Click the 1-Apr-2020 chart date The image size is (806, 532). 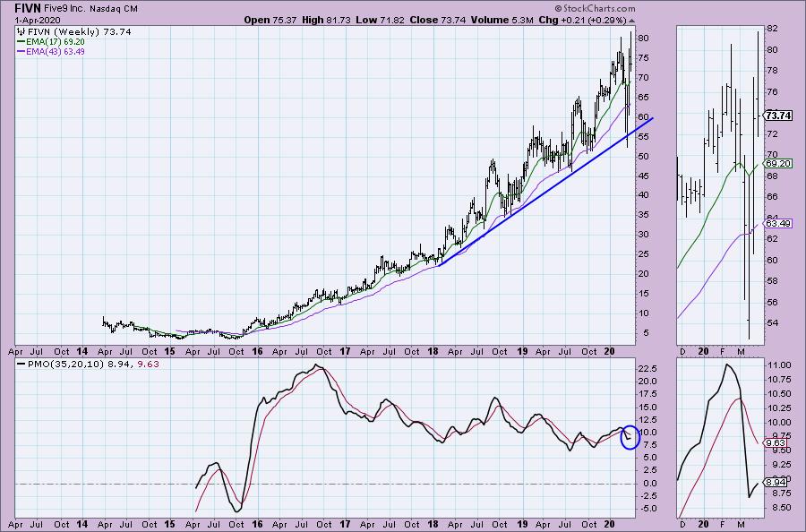(38, 20)
